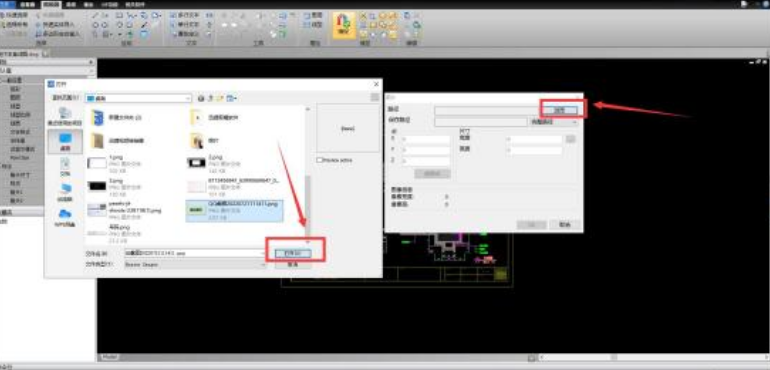Viewport: 770px width, 370px height.
Task: Select the line drawing tool in the ribbon
Action: [x=95, y=15]
